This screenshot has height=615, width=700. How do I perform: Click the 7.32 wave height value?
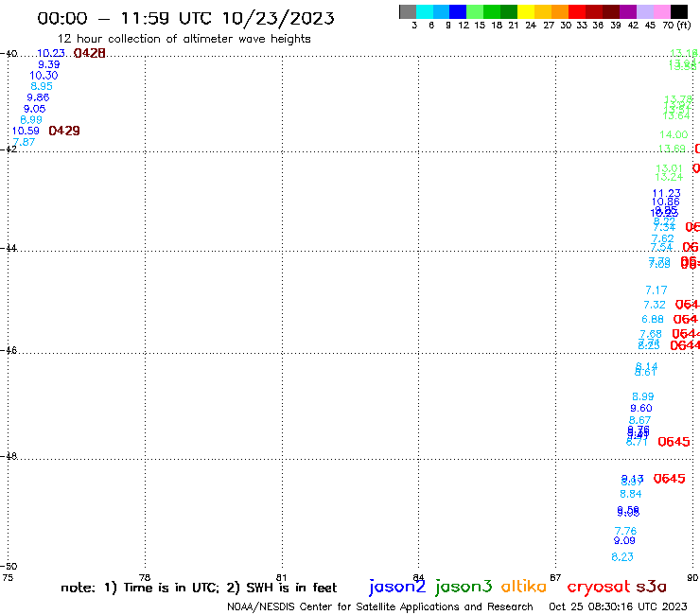[655, 305]
